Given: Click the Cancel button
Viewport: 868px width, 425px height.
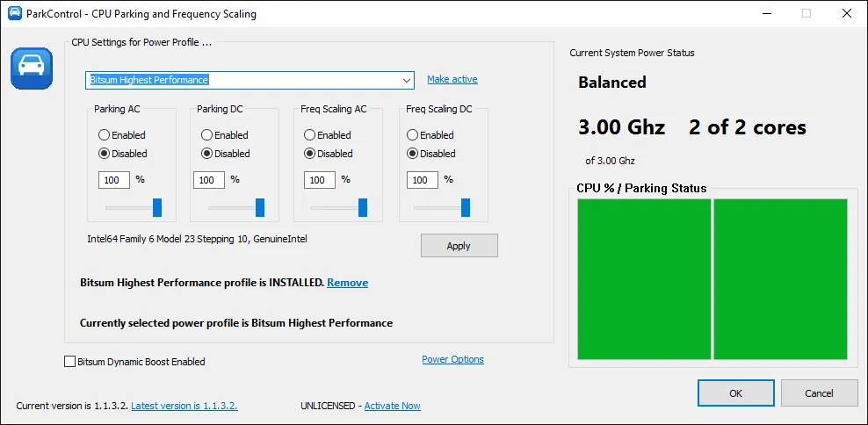Looking at the screenshot, I should pos(819,393).
